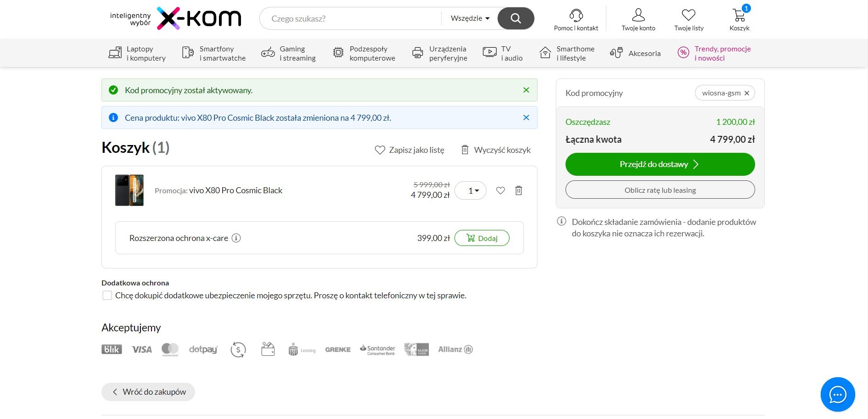Click the installment dollar cycle icon
Image resolution: width=868 pixels, height=419 pixels.
click(x=238, y=350)
